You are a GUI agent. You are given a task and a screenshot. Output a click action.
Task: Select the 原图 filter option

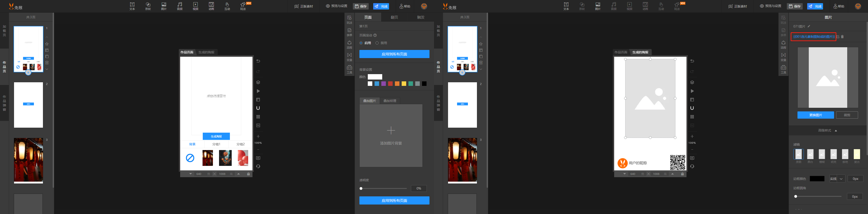(799, 156)
